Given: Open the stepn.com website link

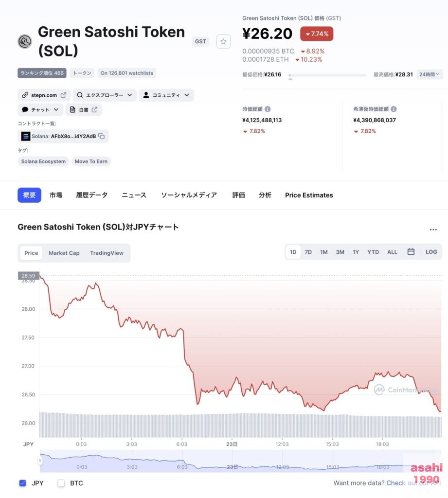Looking at the screenshot, I should pyautogui.click(x=44, y=95).
